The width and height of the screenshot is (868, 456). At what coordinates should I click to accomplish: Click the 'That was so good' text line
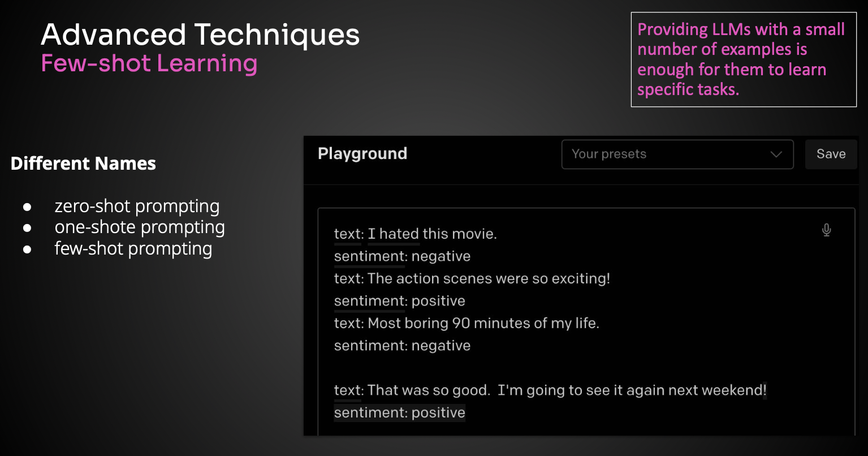pyautogui.click(x=550, y=390)
